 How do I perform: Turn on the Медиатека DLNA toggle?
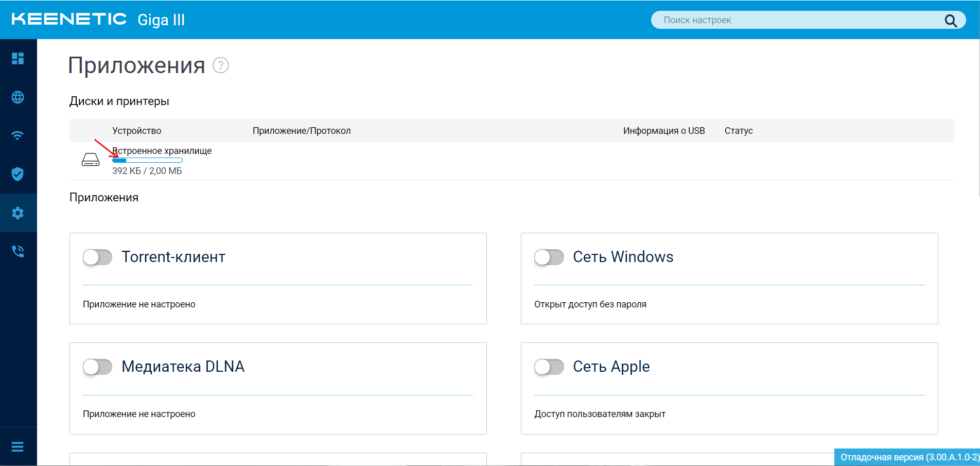click(98, 367)
